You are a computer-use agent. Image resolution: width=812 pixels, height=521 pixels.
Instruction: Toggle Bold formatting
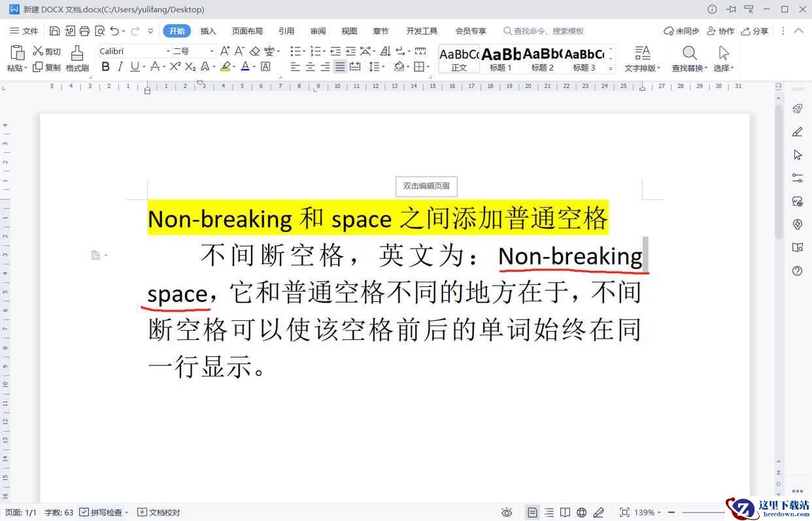pyautogui.click(x=105, y=67)
